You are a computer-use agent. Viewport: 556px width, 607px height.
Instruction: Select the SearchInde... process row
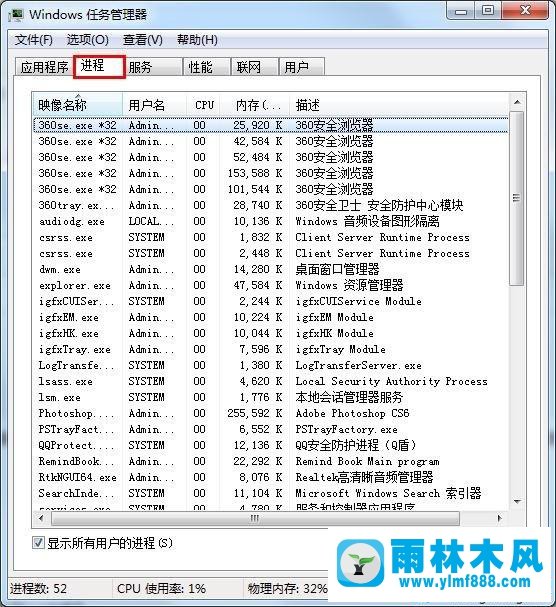(x=271, y=493)
